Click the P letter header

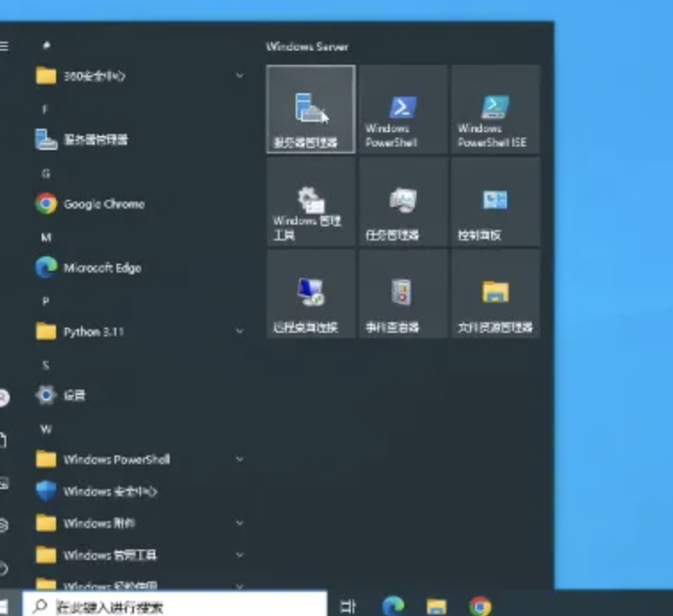pos(45,301)
